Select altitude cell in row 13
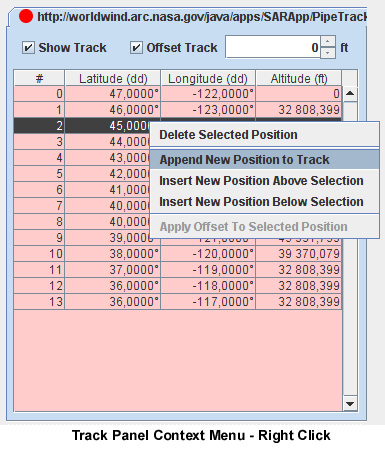The height and width of the screenshot is (449, 385). [299, 302]
